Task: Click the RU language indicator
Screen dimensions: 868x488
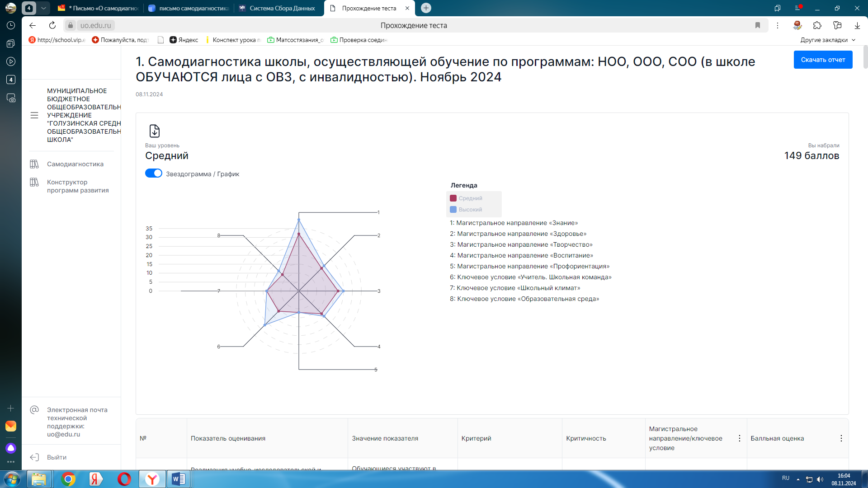Action: pyautogui.click(x=786, y=478)
